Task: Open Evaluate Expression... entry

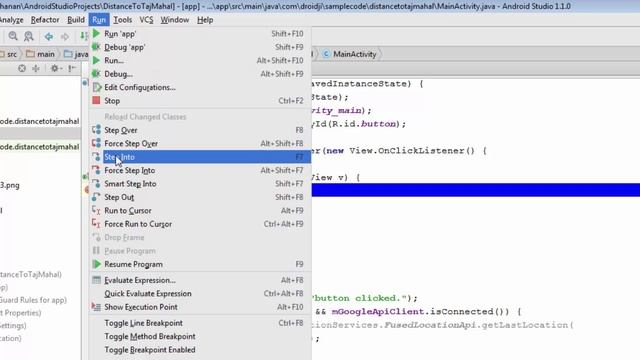Action: coord(200,280)
